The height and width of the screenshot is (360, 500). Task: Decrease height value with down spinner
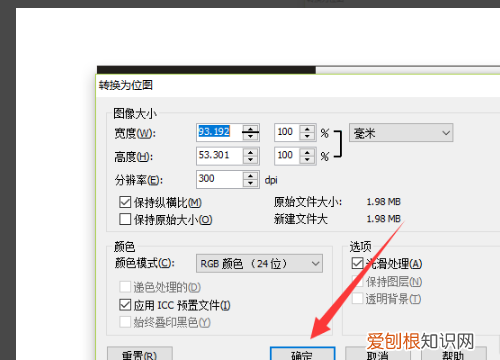(251, 160)
